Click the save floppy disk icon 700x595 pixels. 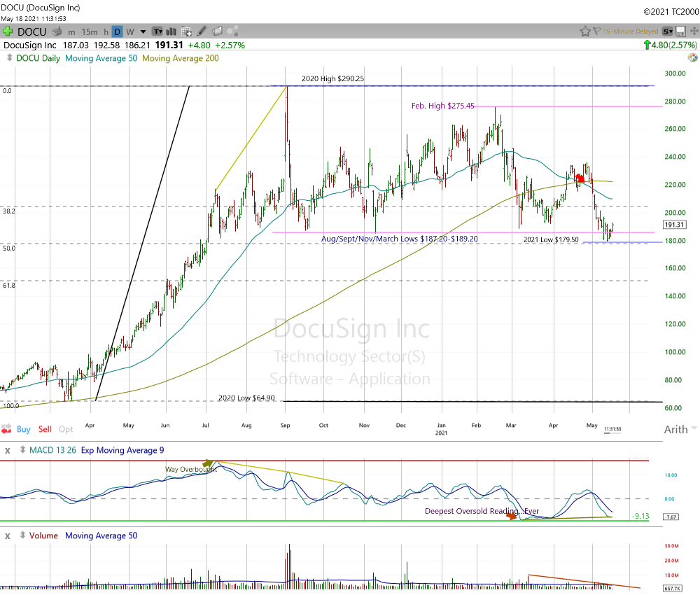click(x=680, y=31)
